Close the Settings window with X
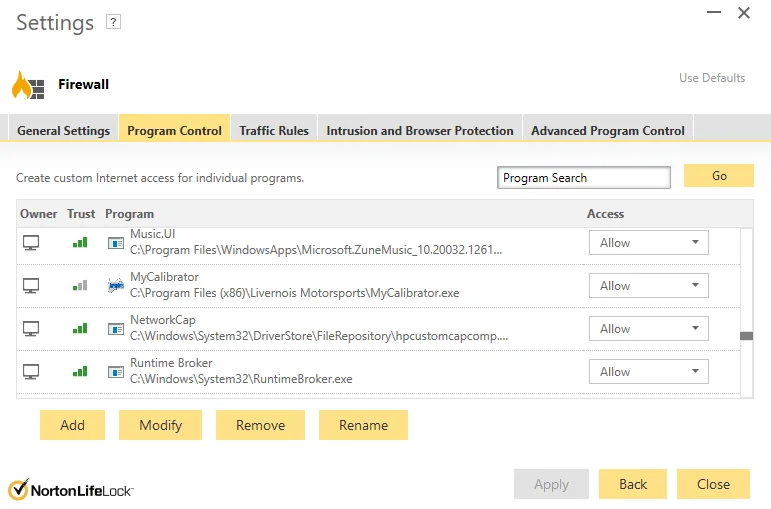Screen dimensions: 771x509 [744, 13]
